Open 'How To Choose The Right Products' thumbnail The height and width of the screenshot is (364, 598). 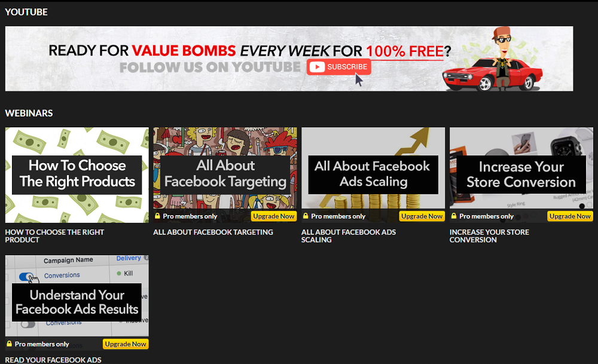pyautogui.click(x=77, y=174)
